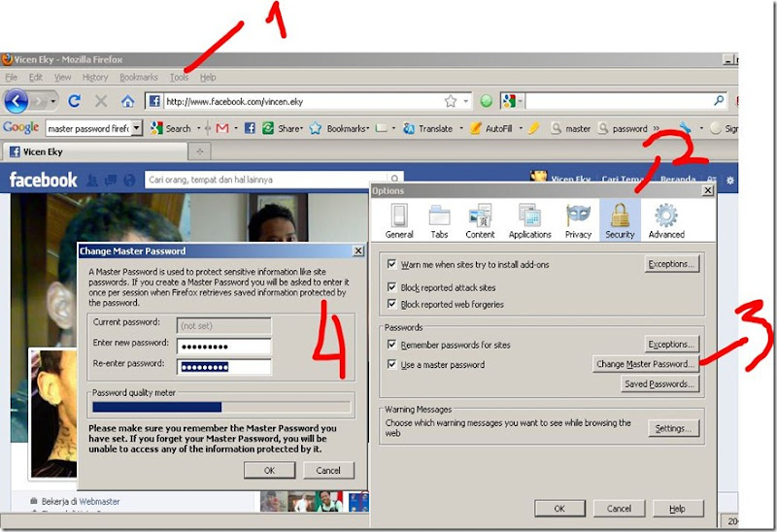
Task: Open the Bookmarks menu
Action: point(139,78)
